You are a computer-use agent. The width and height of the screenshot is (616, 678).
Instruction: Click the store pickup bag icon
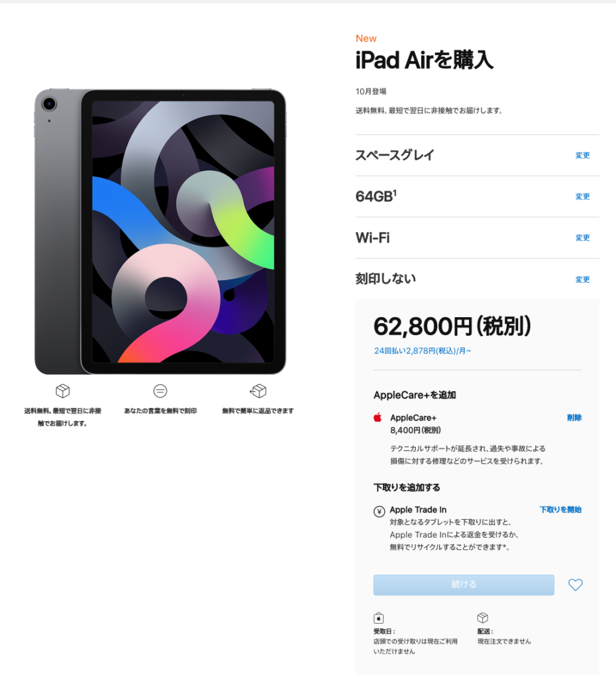378,618
